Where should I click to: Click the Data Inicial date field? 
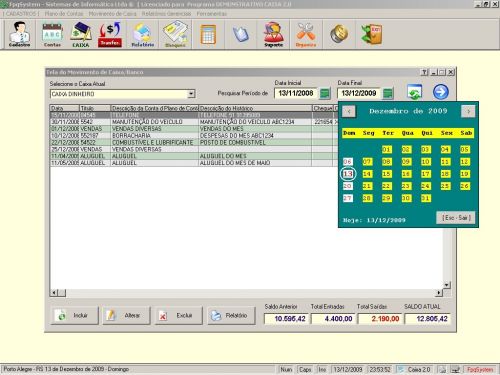click(296, 93)
